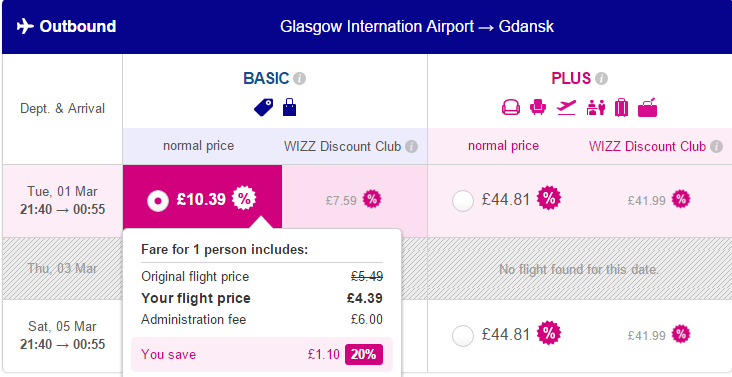The width and height of the screenshot is (732, 377).
Task: Select the PLUS £44.81 radio for Tue 01 Mar
Action: tap(463, 201)
